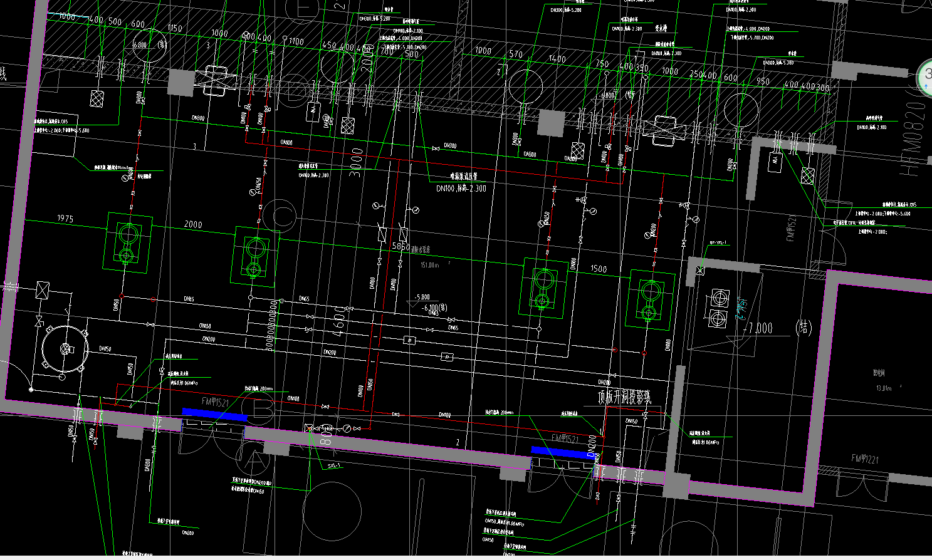Select the 1975 dimension text

65,219
